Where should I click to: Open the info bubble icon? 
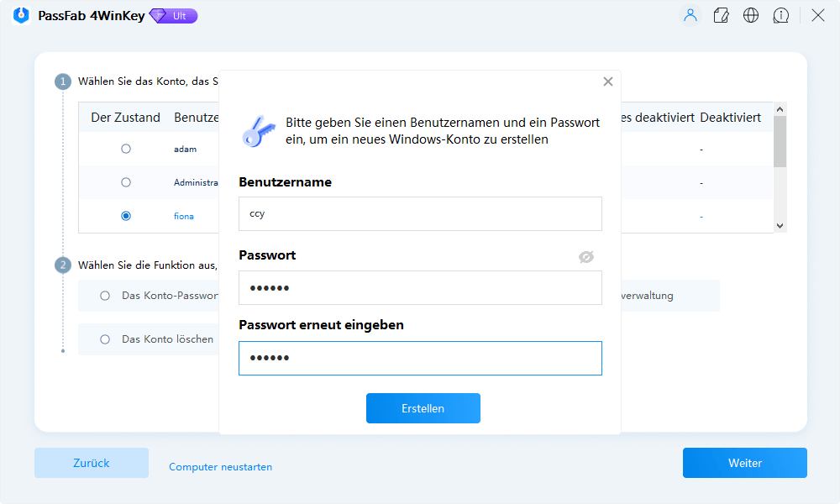[781, 15]
